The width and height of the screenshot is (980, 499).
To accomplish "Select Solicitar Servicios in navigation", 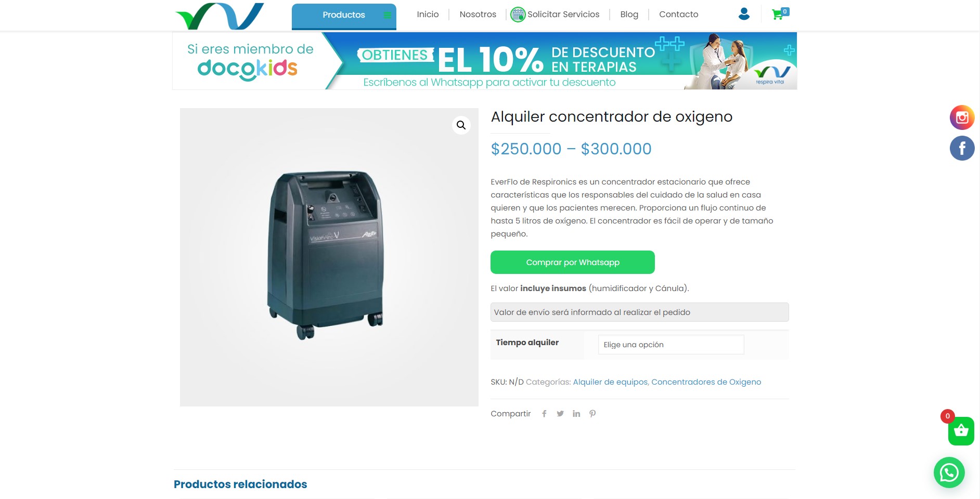I will coord(555,15).
